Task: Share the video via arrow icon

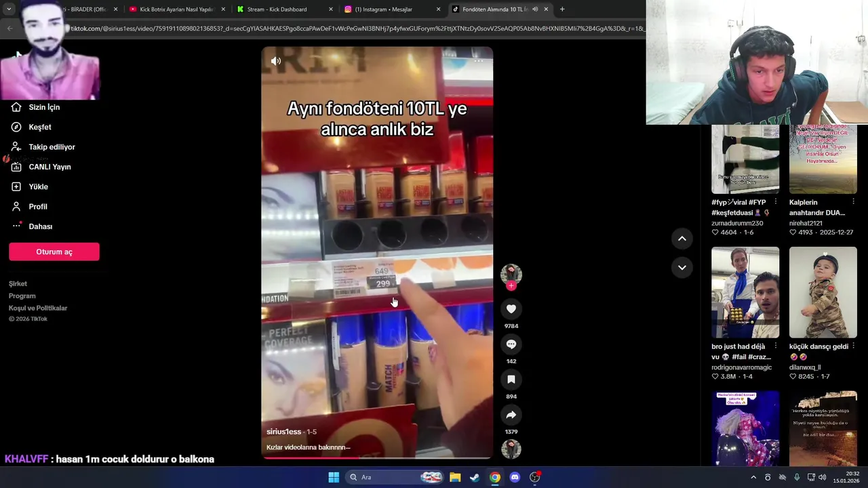Action: pos(511,415)
